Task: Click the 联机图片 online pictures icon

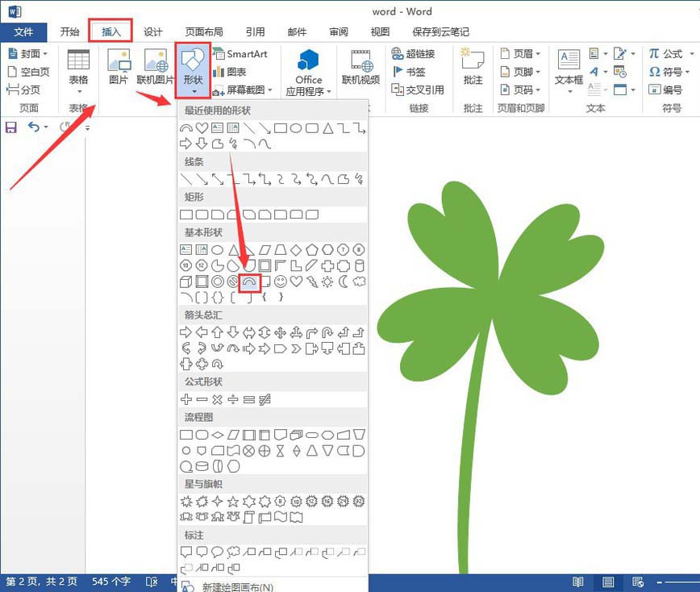Action: click(x=156, y=67)
